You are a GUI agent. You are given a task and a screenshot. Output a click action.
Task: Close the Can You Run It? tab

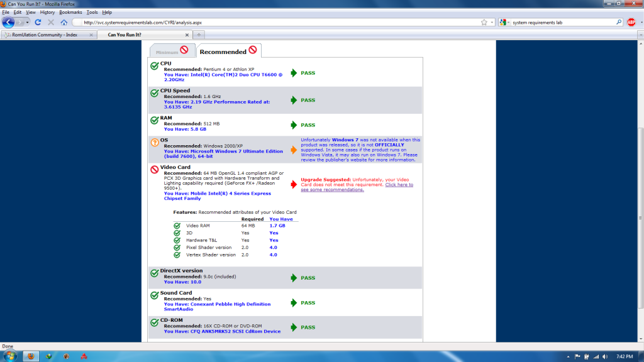point(187,35)
